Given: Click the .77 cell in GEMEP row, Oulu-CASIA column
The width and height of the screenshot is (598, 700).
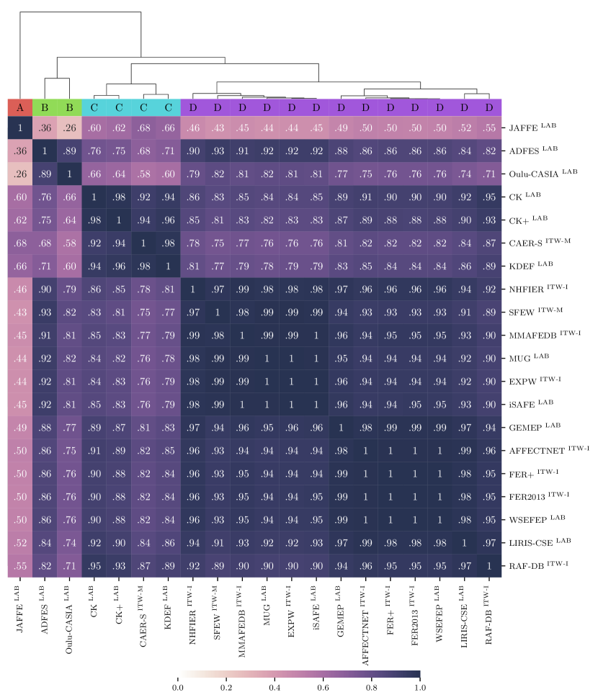Looking at the screenshot, I should point(69,428).
